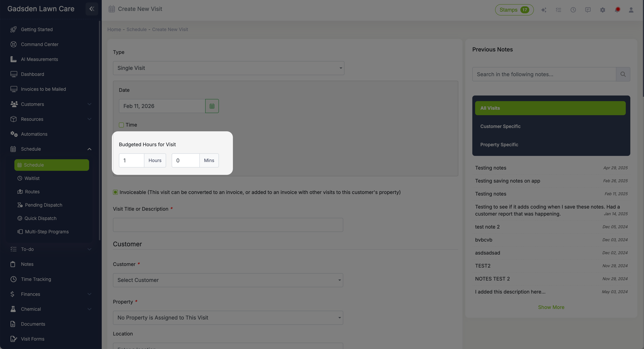Open the calendar picker next to Feb 11 date
Screen dimensions: 644x349
coord(212,106)
